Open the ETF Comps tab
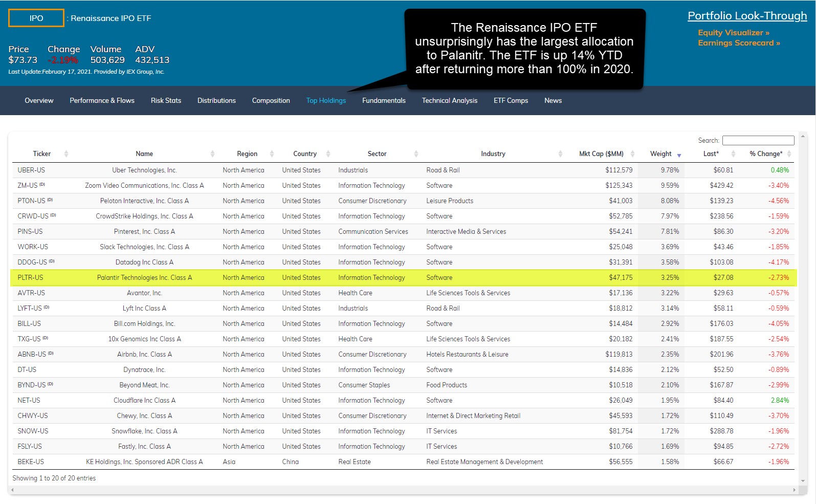Viewport: 816px width, 504px height. [x=511, y=101]
